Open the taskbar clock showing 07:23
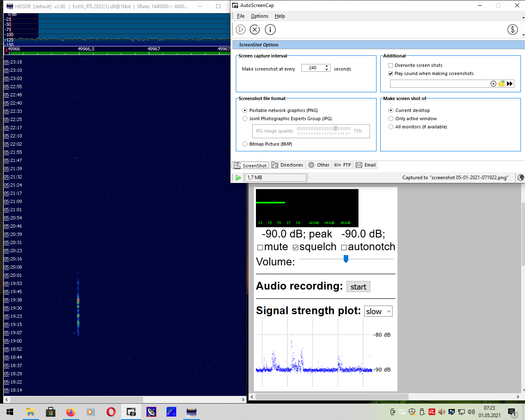Screen dimensions: 525x420 (489, 412)
